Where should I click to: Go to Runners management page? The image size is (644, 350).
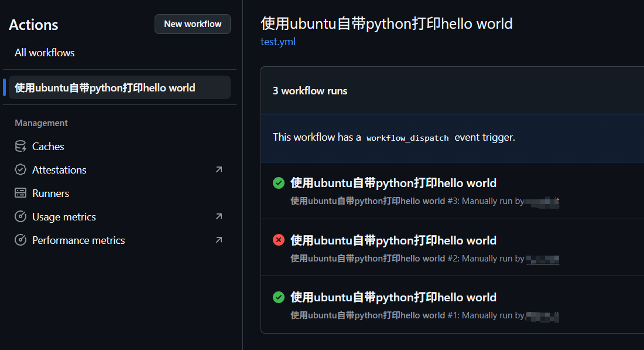click(x=50, y=193)
